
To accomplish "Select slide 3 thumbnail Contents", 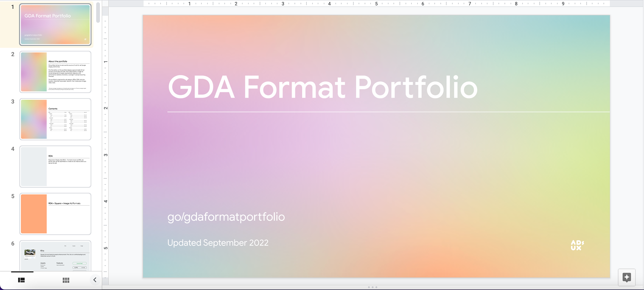I will click(x=55, y=119).
